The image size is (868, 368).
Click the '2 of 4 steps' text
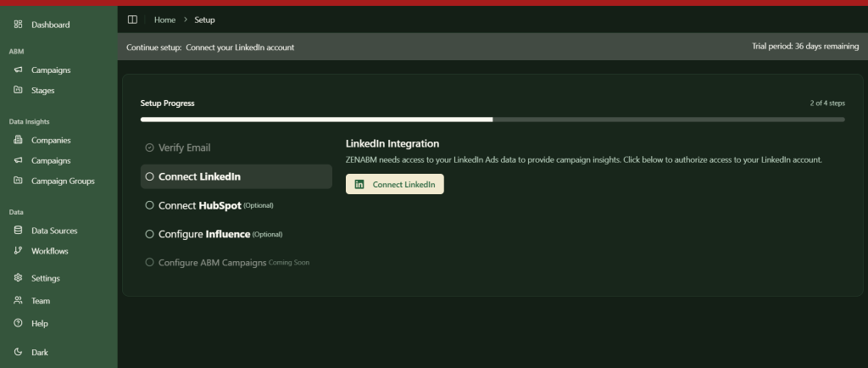(827, 103)
